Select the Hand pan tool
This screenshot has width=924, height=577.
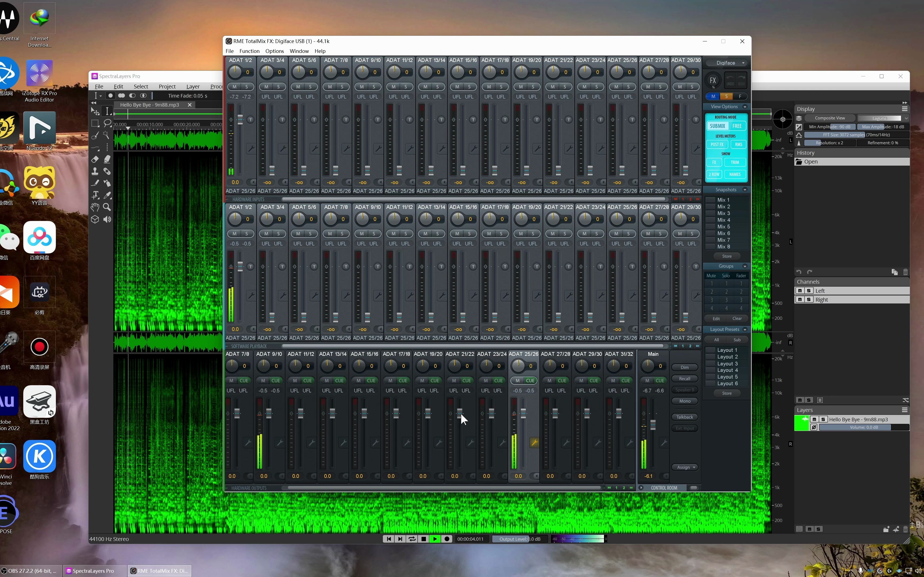95,207
